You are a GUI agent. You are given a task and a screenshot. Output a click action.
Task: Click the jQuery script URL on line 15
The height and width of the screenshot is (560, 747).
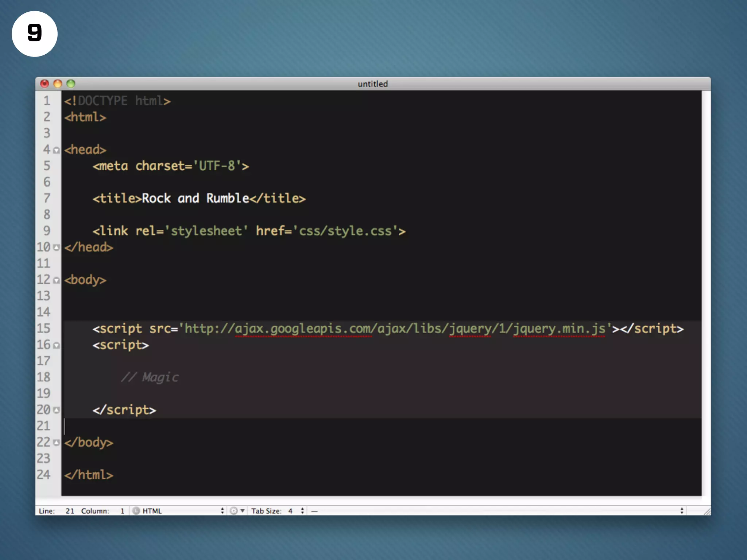pos(395,328)
